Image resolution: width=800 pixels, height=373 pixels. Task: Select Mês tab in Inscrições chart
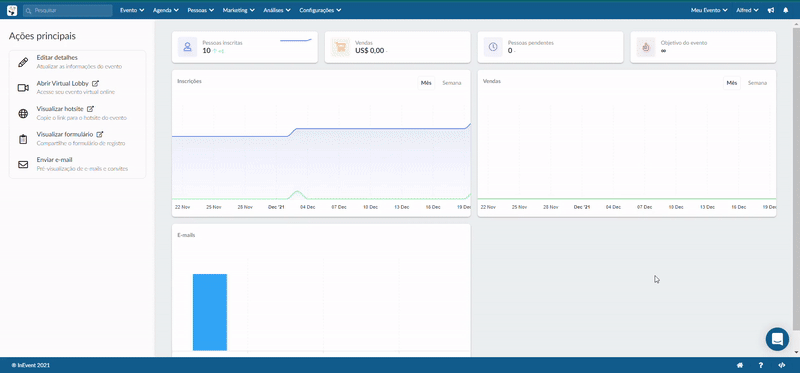click(426, 83)
